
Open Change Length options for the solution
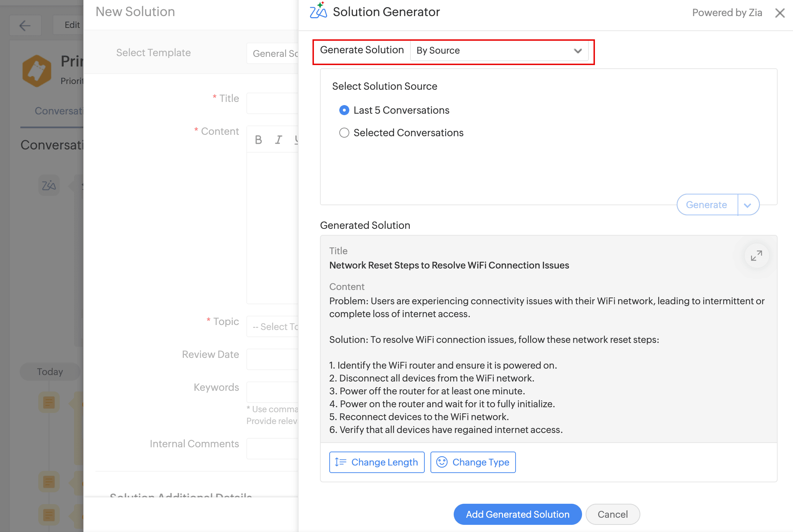[376, 462]
